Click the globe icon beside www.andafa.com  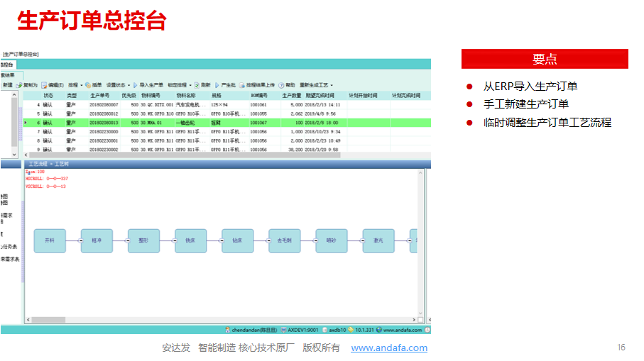379,330
